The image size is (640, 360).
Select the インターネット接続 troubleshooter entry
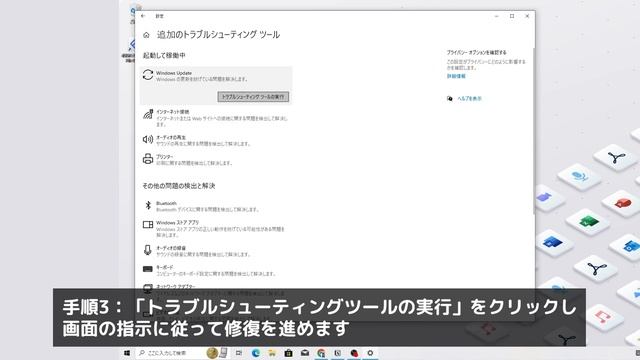(216, 118)
